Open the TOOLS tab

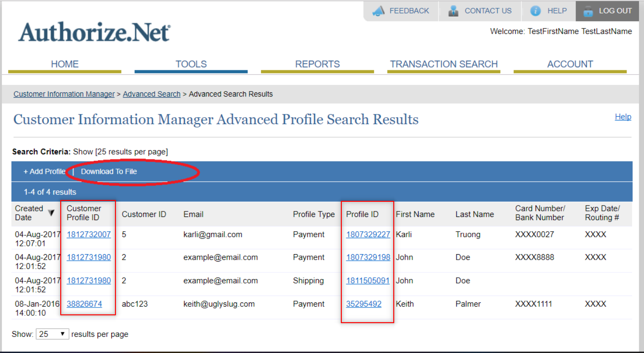click(191, 64)
